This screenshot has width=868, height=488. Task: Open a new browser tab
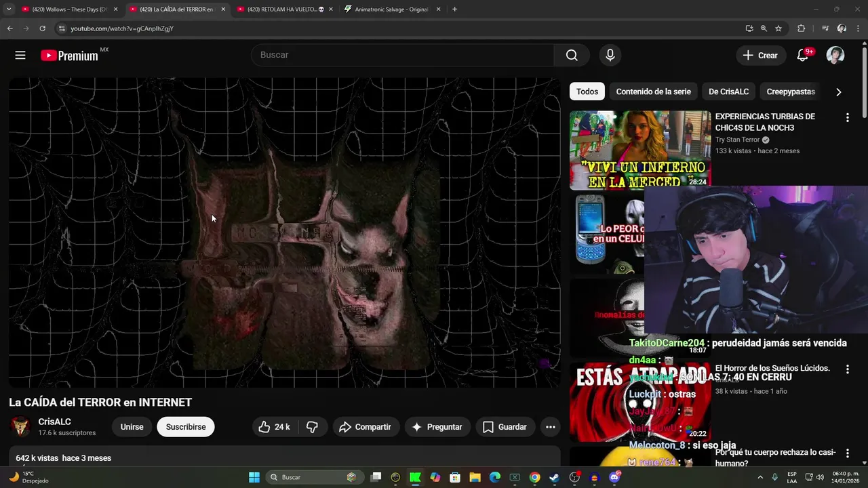[x=454, y=9]
